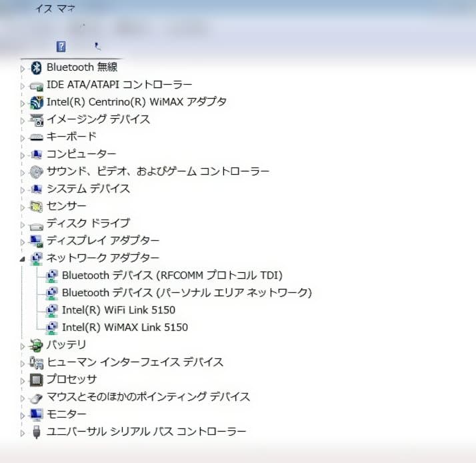Expand the プロセッサ node

pyautogui.click(x=23, y=381)
